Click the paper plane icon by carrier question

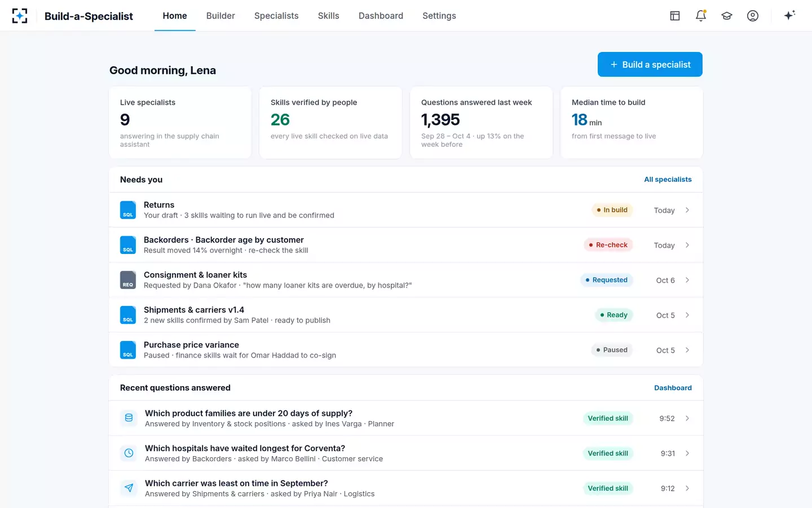[x=129, y=488]
